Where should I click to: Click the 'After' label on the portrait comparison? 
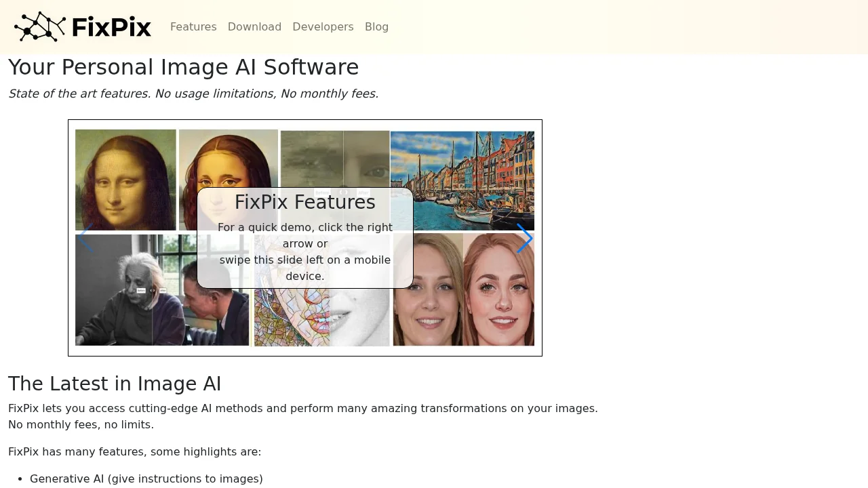coord(363,192)
